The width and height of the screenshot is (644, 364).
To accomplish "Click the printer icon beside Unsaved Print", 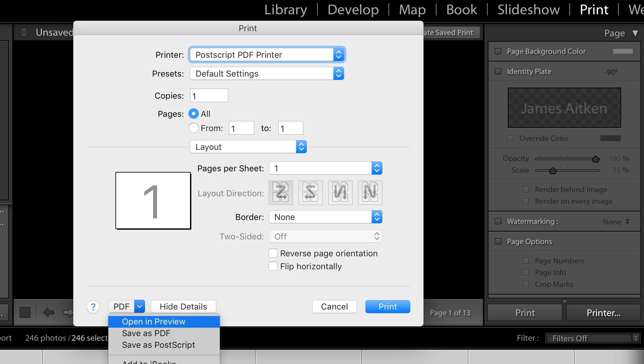I will pyautogui.click(x=24, y=32).
